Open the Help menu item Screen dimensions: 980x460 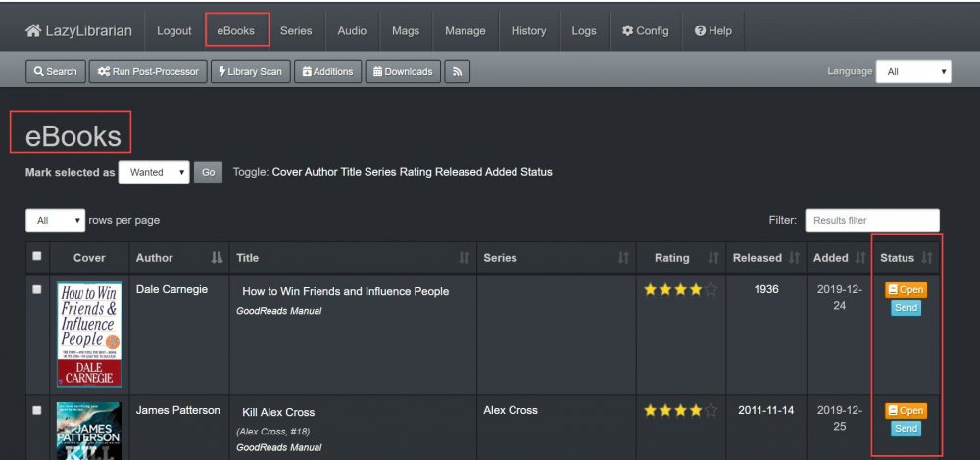pyautogui.click(x=712, y=30)
